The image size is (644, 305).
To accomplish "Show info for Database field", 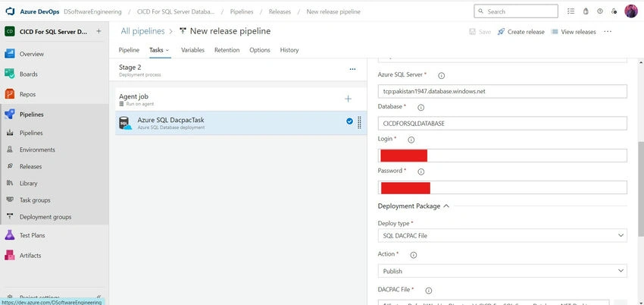I will click(420, 108).
